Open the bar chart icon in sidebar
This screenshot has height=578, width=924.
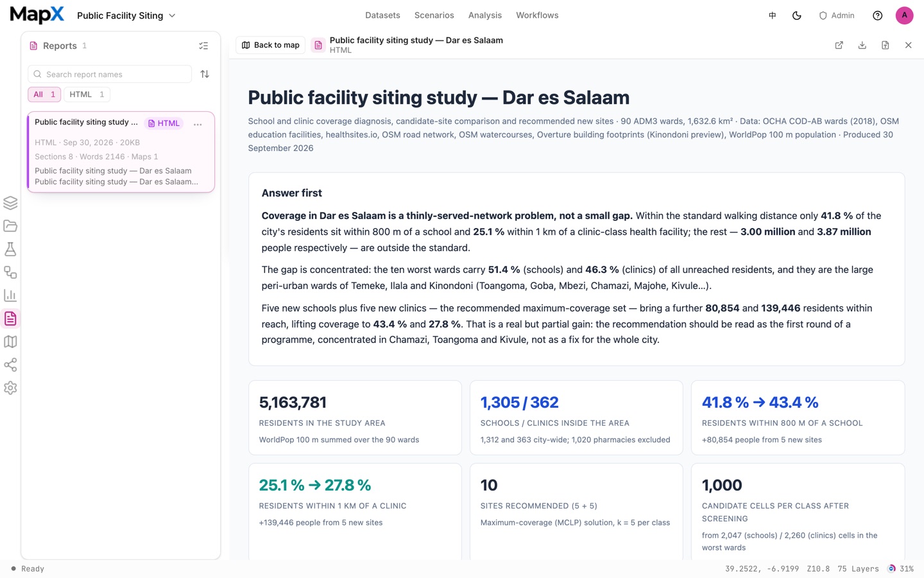tap(10, 295)
